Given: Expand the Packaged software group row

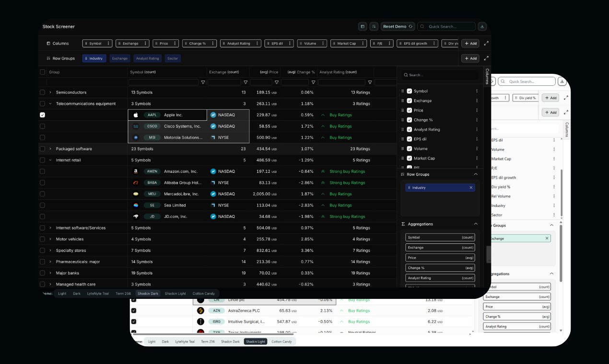Looking at the screenshot, I should click(x=50, y=148).
